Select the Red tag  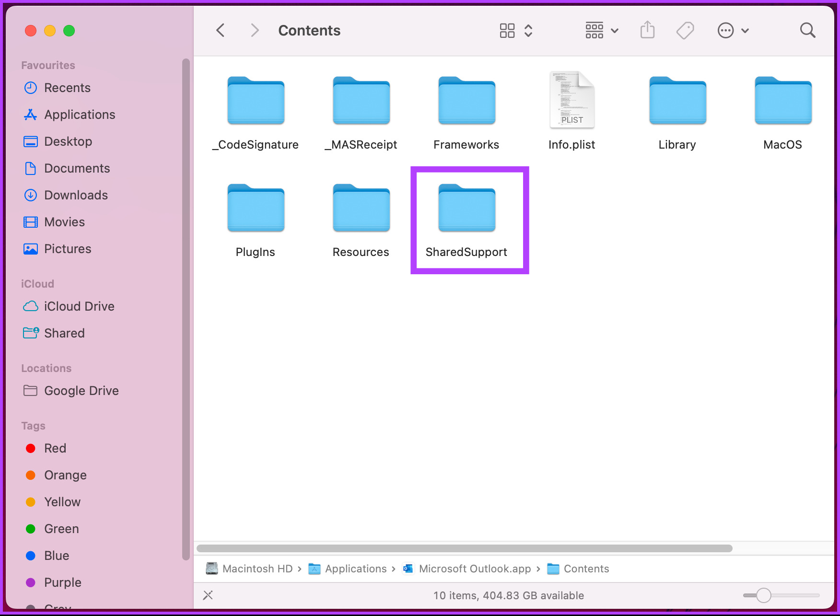56,448
